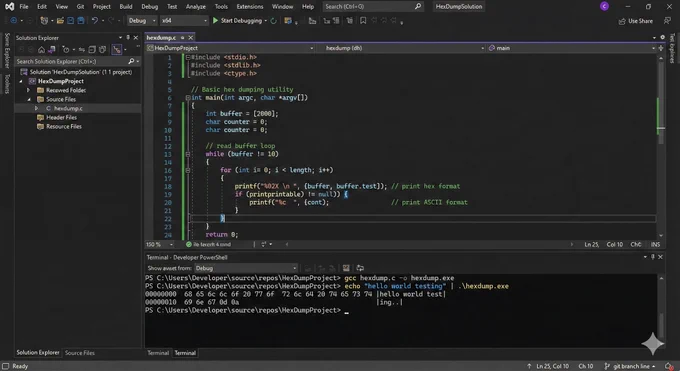This screenshot has height=371, width=680.
Task: Click the search magnifier icon in the title bar
Action: coord(418,7)
